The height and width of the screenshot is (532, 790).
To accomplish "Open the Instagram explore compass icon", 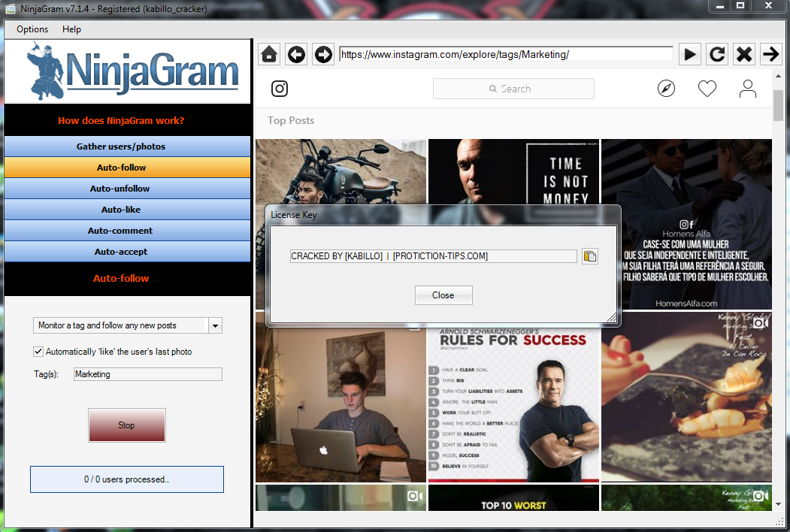I will point(666,89).
